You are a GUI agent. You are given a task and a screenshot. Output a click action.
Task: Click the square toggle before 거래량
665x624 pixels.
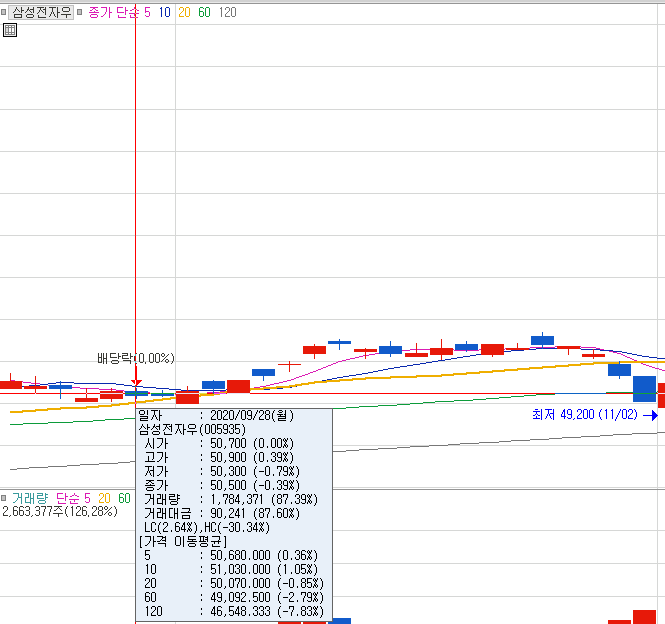coord(3,498)
